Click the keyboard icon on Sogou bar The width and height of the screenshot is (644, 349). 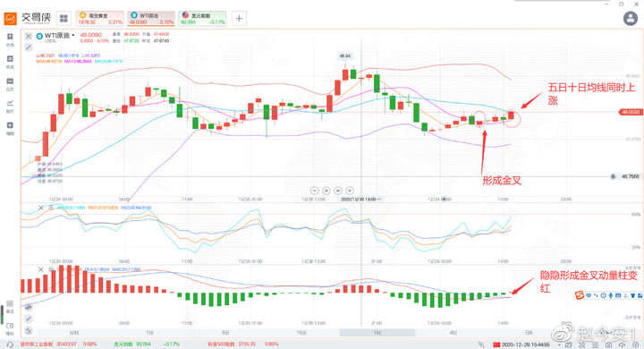click(x=618, y=295)
